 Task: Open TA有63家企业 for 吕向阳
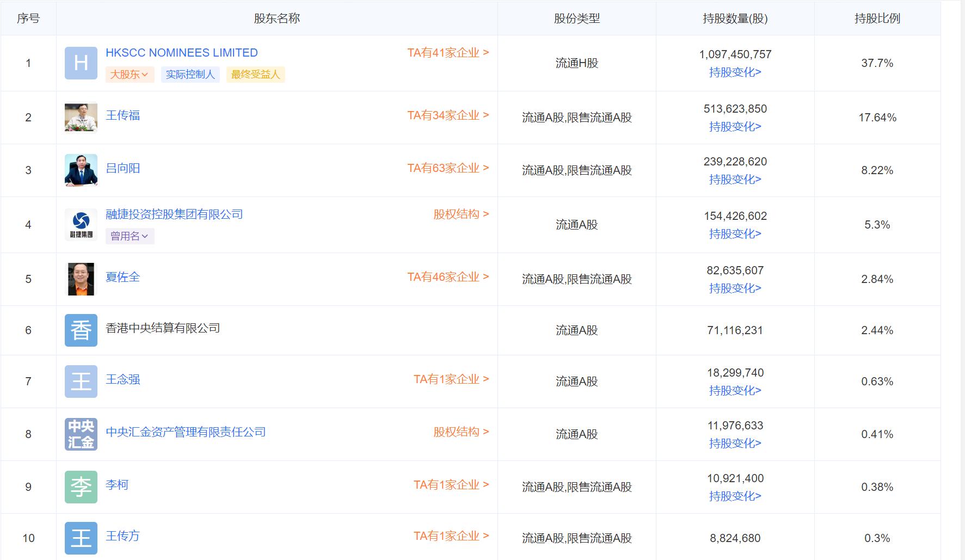[447, 168]
